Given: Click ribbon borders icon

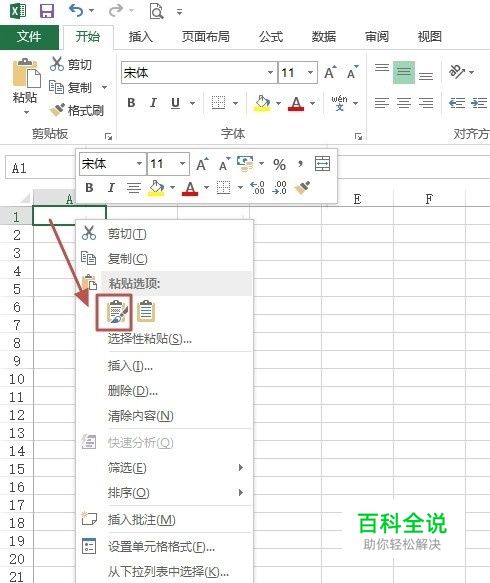Looking at the screenshot, I should [218, 103].
